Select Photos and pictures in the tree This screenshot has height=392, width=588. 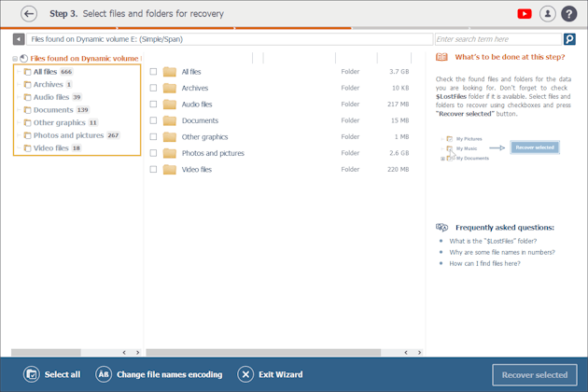pos(68,135)
